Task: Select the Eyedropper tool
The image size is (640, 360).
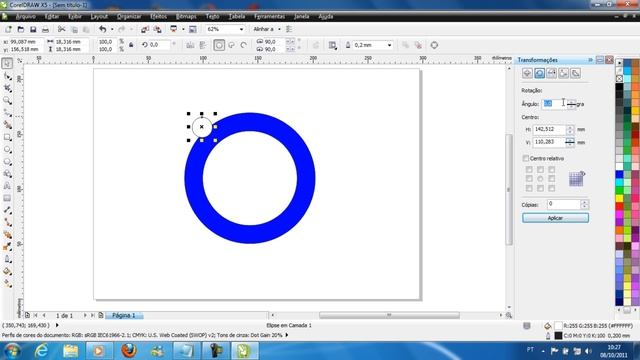Action: click(x=7, y=247)
